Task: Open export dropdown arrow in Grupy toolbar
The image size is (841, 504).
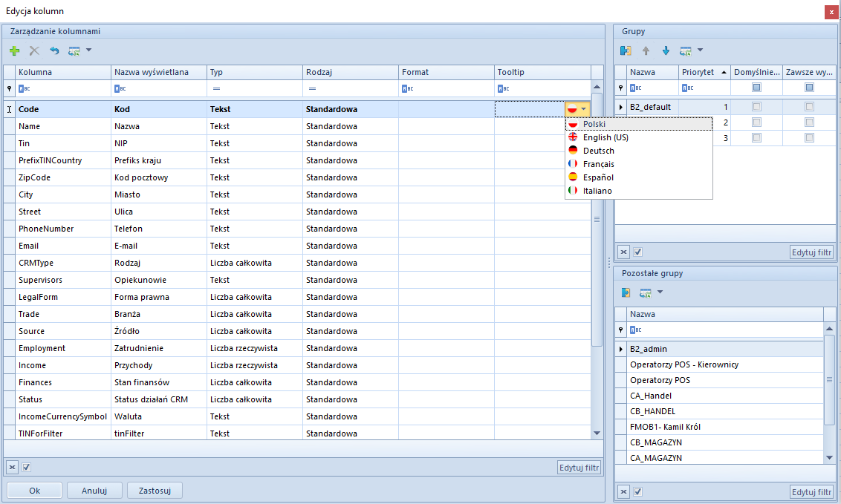Action: [x=700, y=50]
